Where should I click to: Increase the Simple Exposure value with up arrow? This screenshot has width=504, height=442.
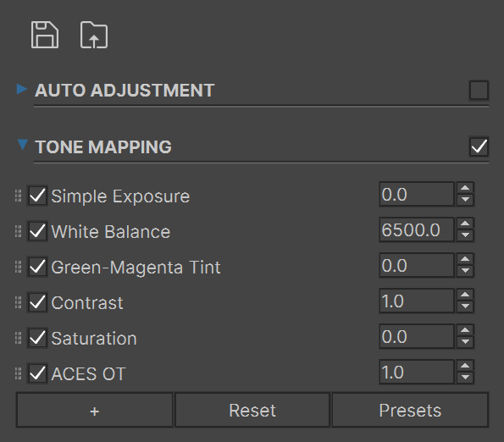tap(465, 188)
